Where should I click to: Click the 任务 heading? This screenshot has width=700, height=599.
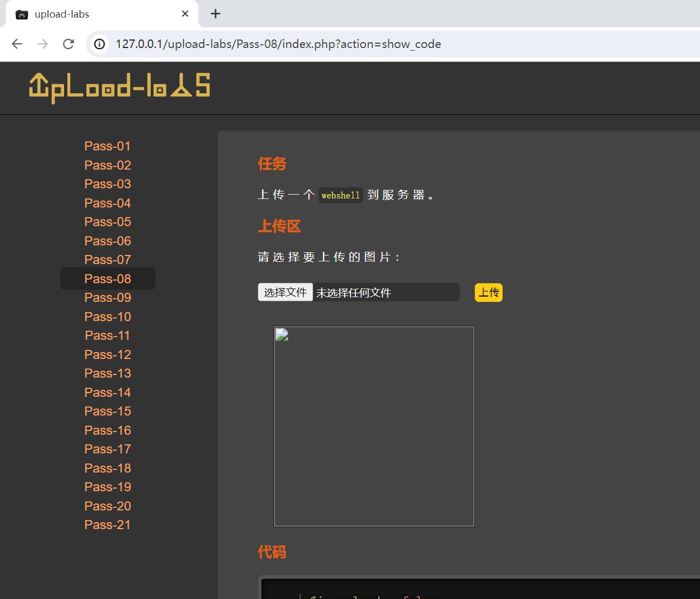click(x=272, y=164)
